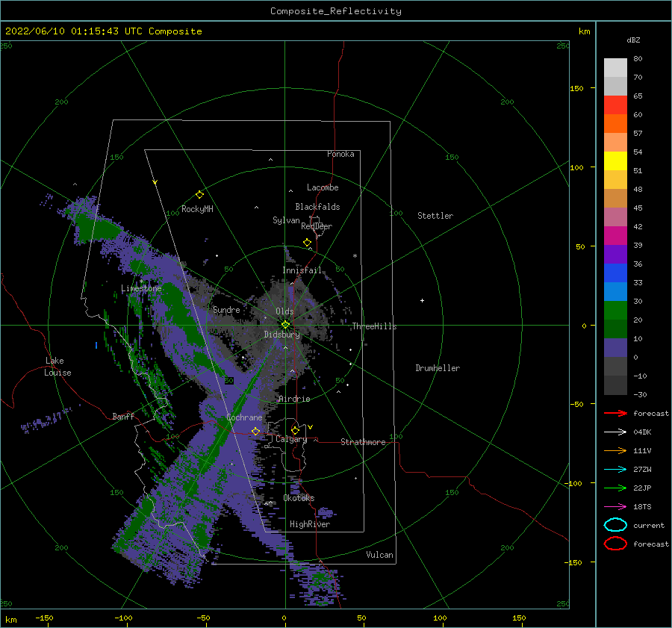The image size is (672, 628).
Task: Click the cyan current ellipse icon
Action: tap(615, 525)
